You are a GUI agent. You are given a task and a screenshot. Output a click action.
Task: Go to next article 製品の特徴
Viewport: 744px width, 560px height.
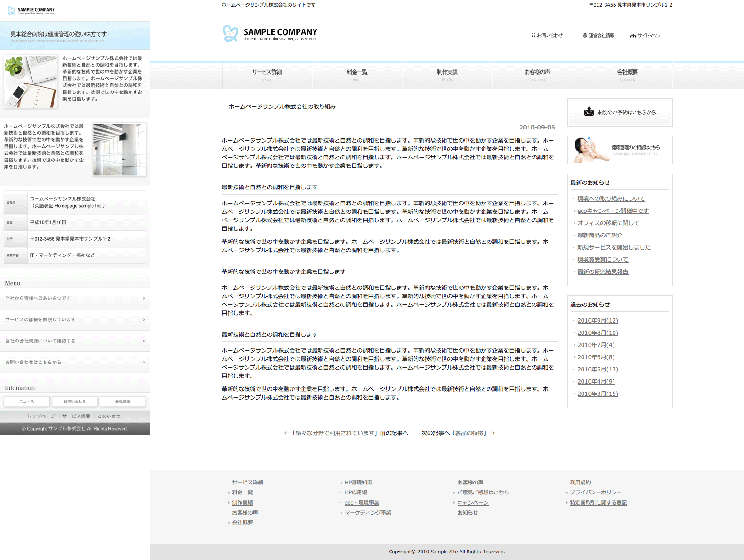(x=470, y=433)
